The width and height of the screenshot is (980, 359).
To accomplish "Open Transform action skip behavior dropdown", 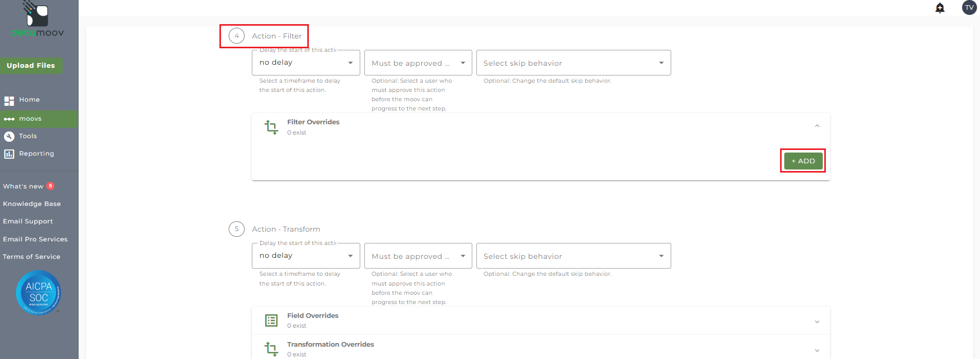I will click(x=573, y=256).
